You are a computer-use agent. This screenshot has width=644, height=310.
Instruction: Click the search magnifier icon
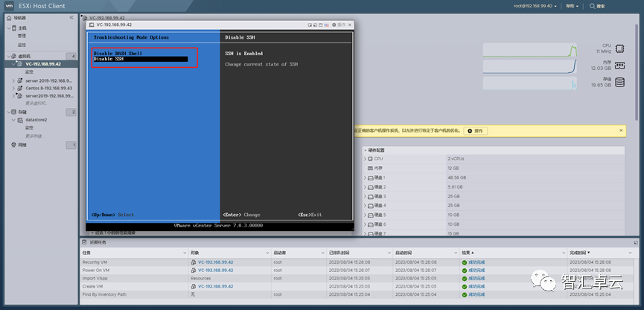click(592, 6)
